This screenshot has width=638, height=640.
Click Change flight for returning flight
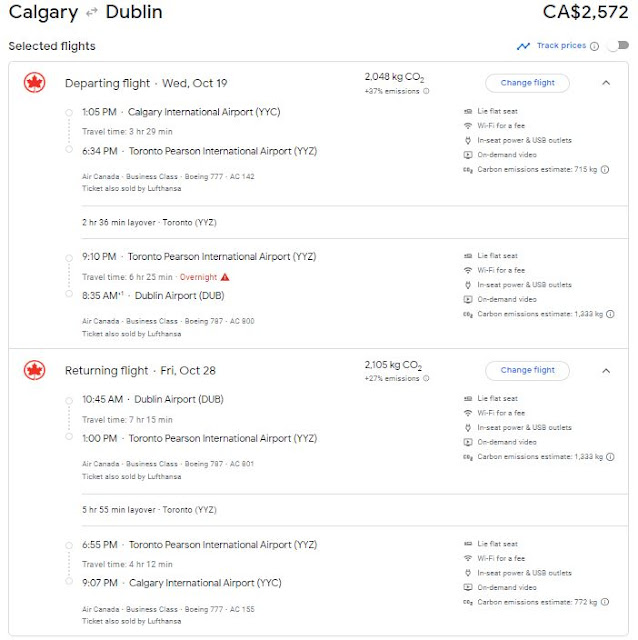(527, 370)
